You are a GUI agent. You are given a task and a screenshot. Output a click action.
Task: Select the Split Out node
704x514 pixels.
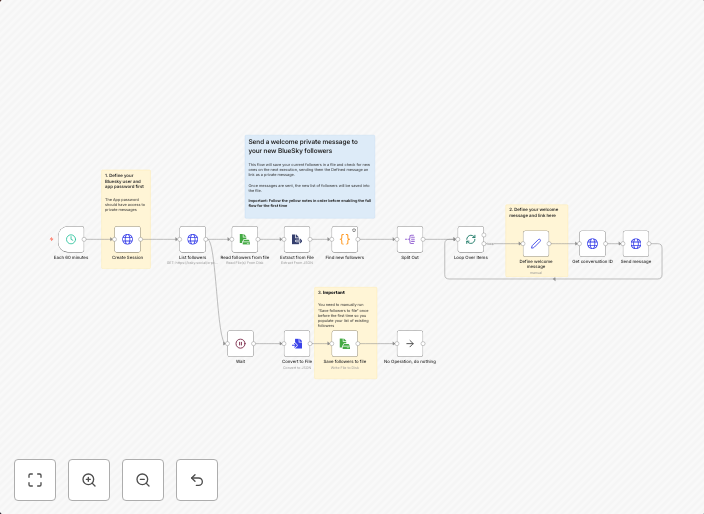point(410,239)
